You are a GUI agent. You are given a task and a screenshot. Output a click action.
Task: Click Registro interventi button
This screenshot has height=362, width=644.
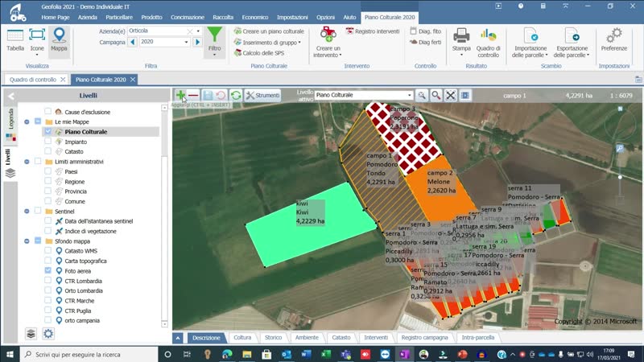(x=373, y=31)
